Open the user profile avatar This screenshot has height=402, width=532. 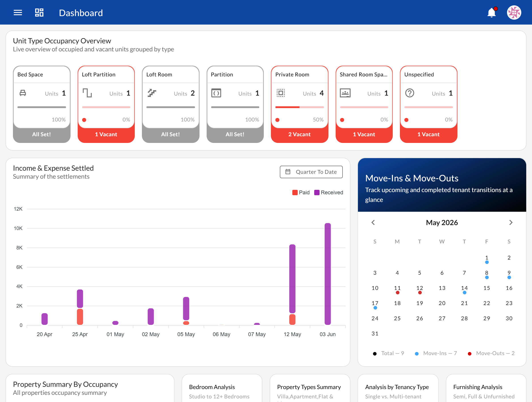tap(514, 13)
